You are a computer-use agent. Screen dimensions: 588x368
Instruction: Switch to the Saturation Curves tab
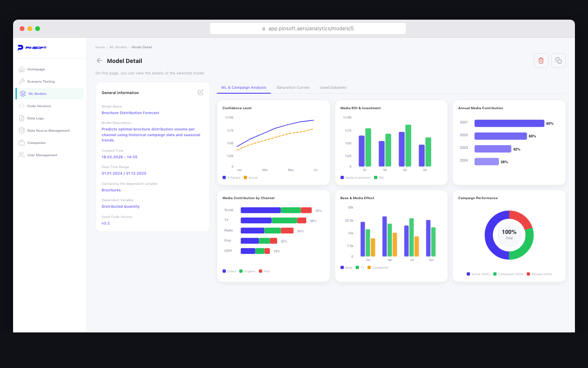pyautogui.click(x=293, y=88)
